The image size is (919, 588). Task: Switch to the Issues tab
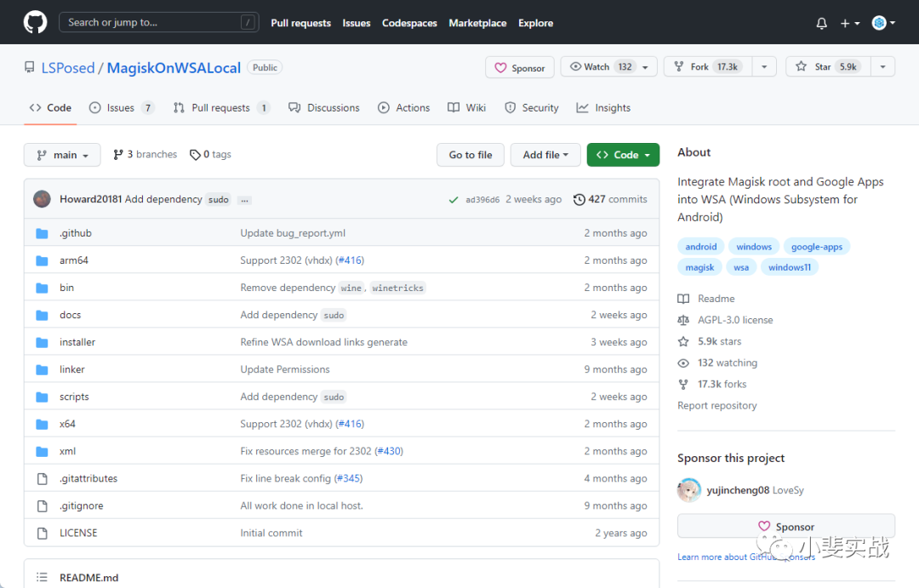click(122, 108)
